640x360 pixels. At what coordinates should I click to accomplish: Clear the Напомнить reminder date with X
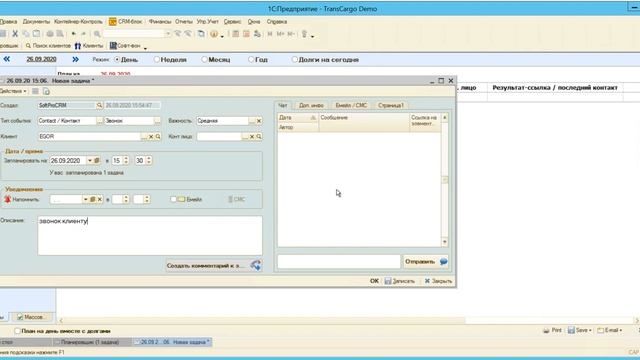(x=100, y=199)
